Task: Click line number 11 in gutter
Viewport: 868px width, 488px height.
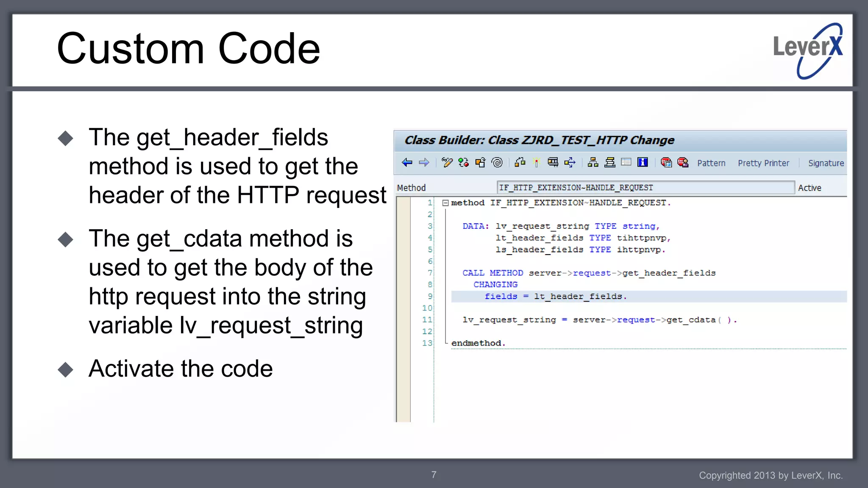Action: click(427, 320)
